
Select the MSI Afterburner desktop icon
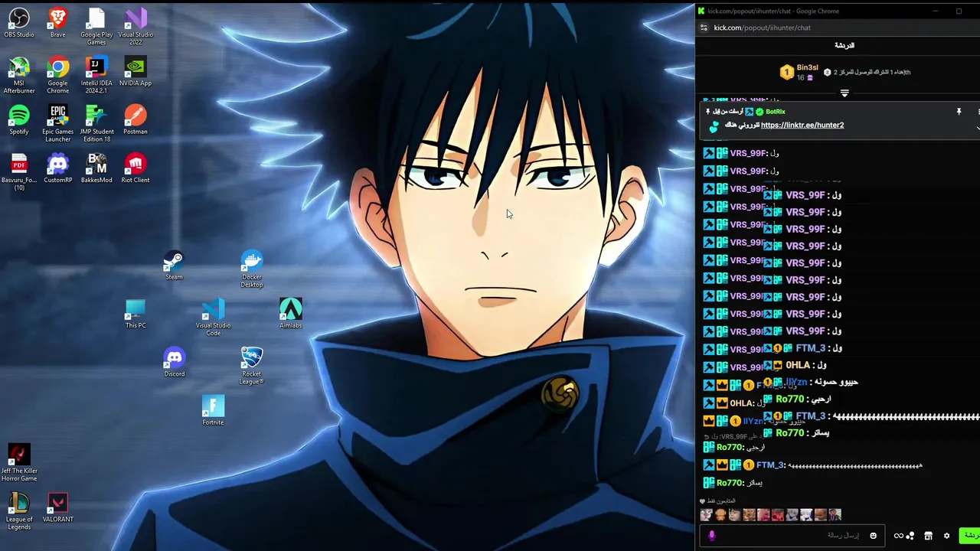click(x=19, y=74)
